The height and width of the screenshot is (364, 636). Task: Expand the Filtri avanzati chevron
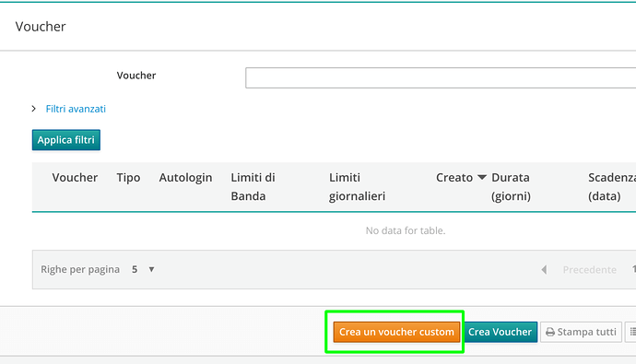(x=34, y=109)
